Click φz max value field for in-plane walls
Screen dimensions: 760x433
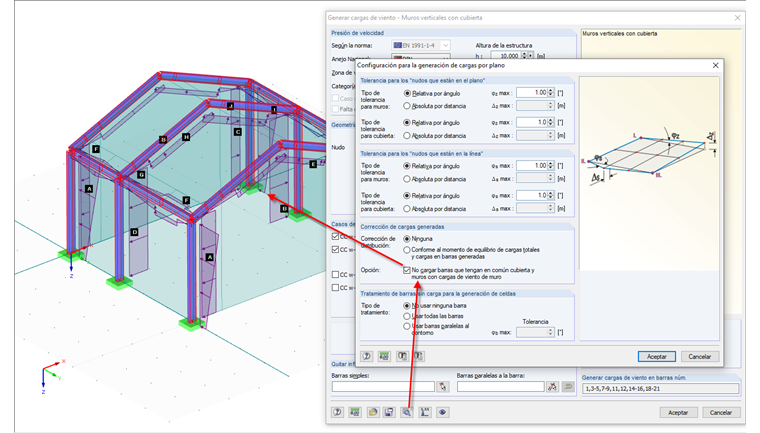click(x=532, y=93)
